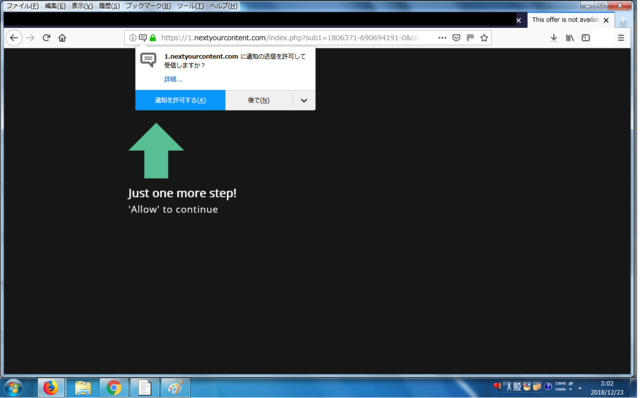Open the ヘルプ(H) menu
640x398 pixels.
(x=223, y=6)
